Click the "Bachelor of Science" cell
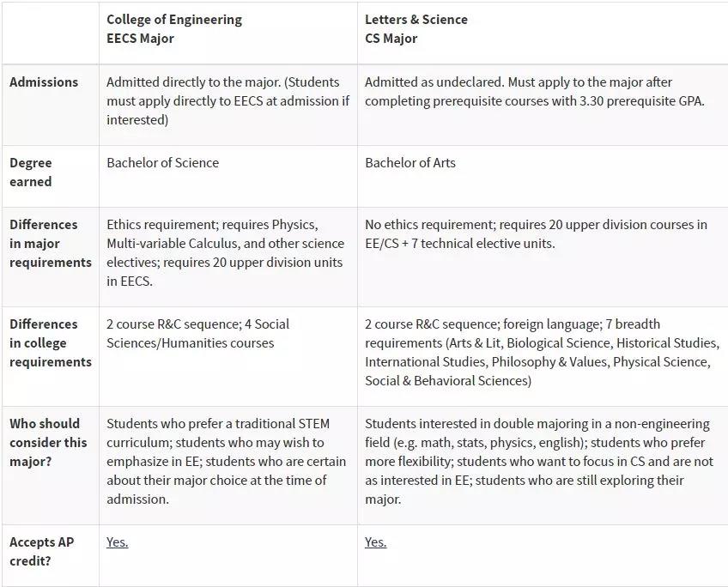 tap(162, 162)
